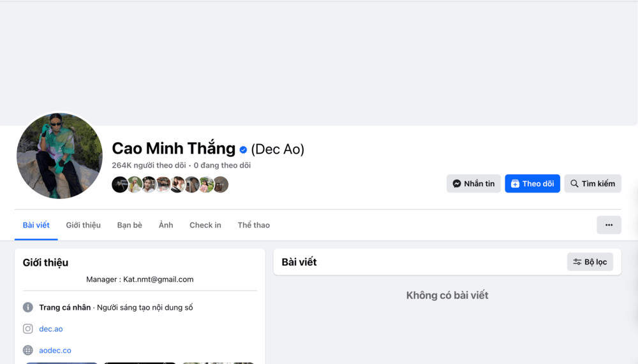Viewport: 638px width, 364px height.
Task: Switch to the Giới thiệu tab
Action: pyautogui.click(x=83, y=225)
